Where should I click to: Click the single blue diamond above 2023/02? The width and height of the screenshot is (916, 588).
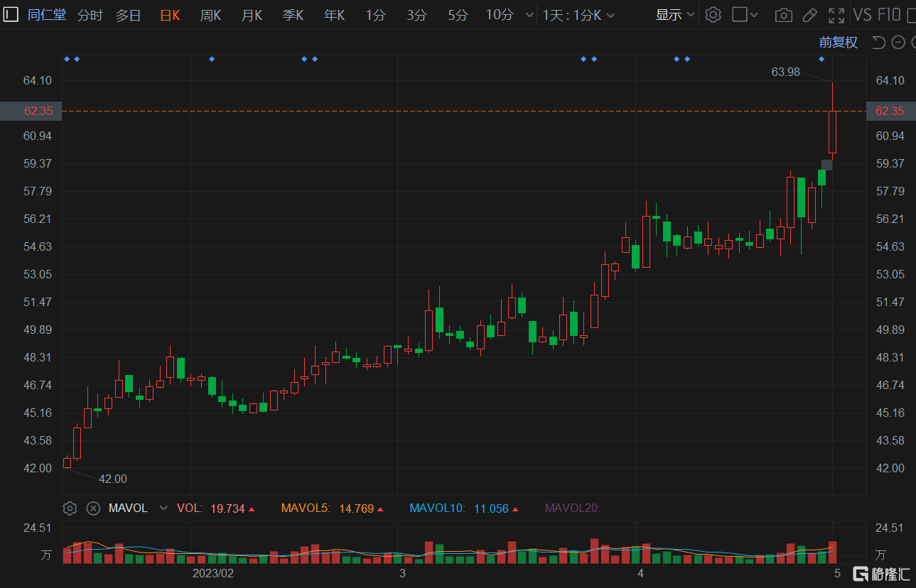point(212,59)
